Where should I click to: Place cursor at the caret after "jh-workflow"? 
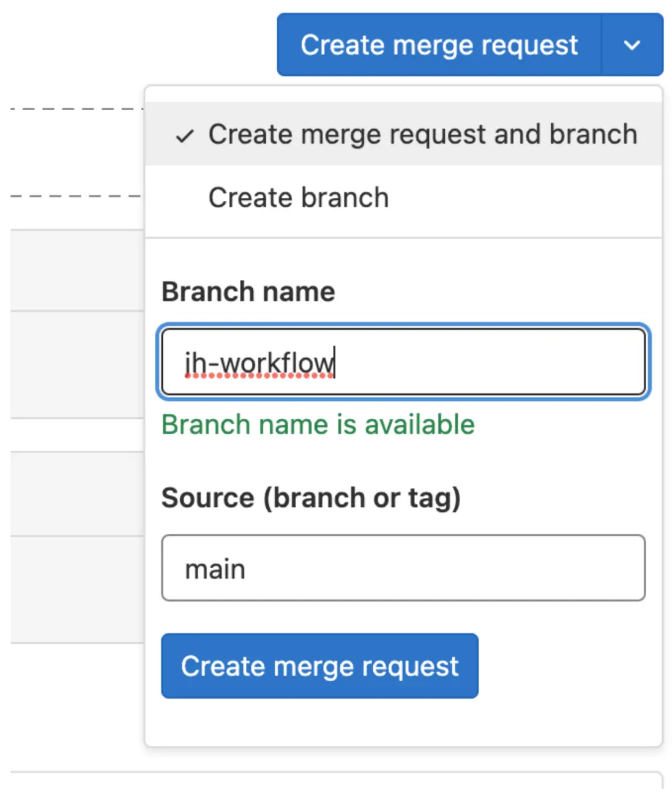335,362
